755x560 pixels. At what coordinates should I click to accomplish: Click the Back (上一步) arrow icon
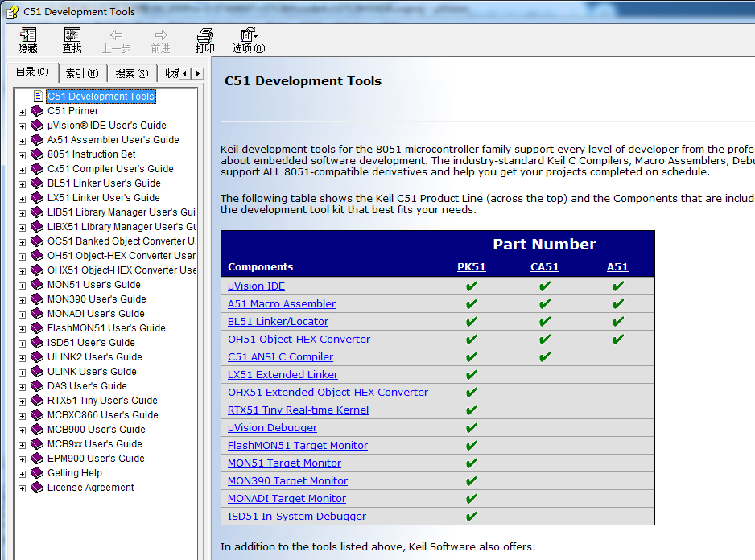tap(116, 35)
